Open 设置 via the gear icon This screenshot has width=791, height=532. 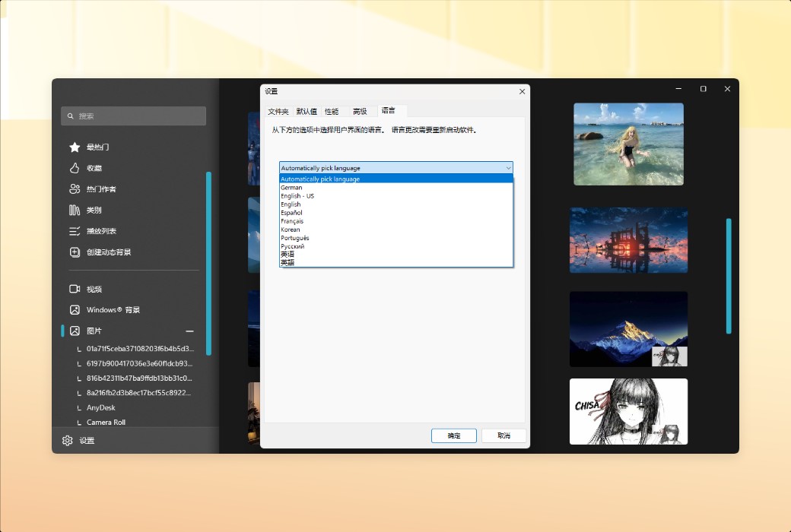coord(68,440)
